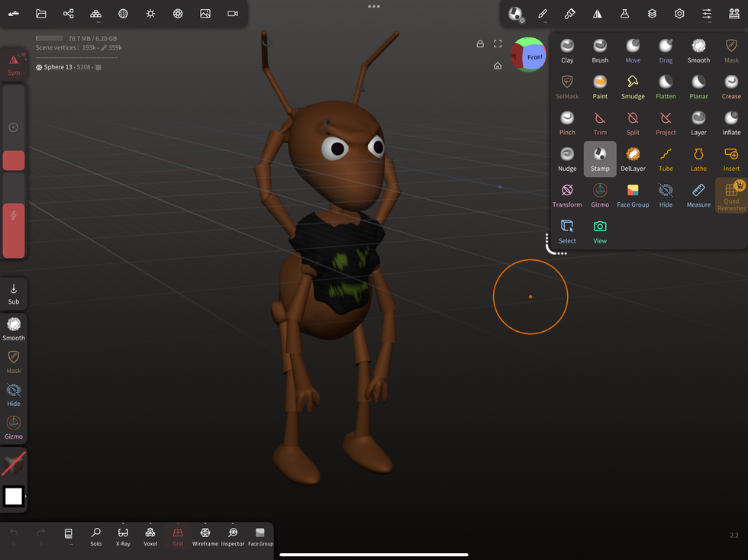Viewport: 748px width, 560px height.
Task: Toggle the Grid display
Action: click(178, 536)
